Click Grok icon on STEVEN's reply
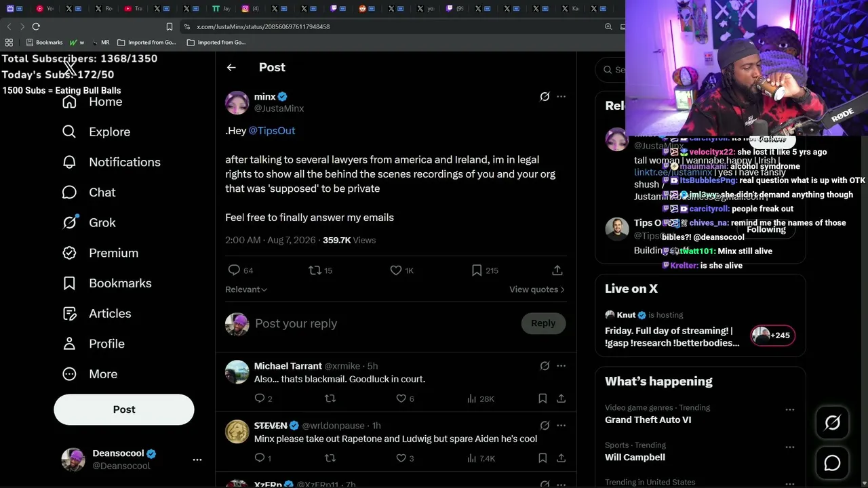The width and height of the screenshot is (868, 488). (545, 426)
